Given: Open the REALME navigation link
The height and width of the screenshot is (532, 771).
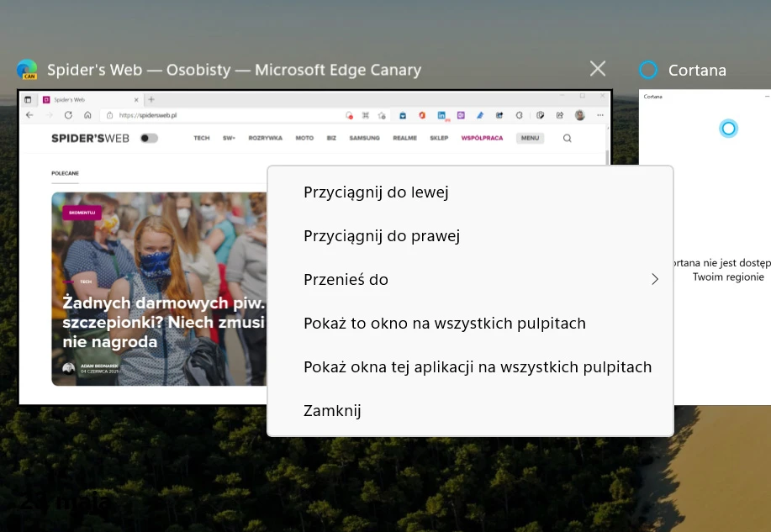Looking at the screenshot, I should [x=404, y=138].
